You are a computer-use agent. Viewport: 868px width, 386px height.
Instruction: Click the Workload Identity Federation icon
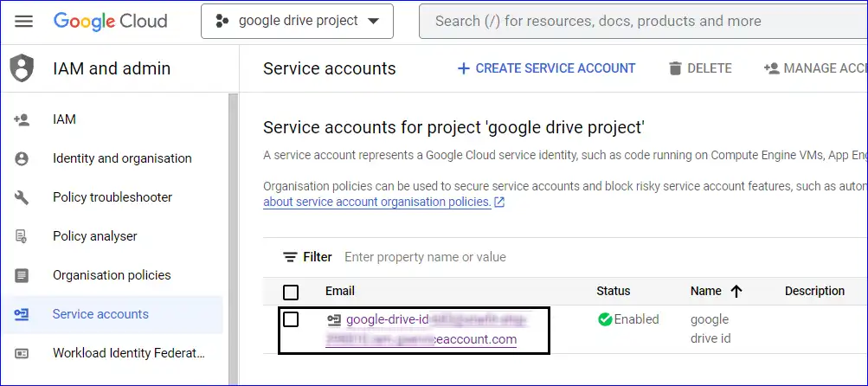pos(22,353)
